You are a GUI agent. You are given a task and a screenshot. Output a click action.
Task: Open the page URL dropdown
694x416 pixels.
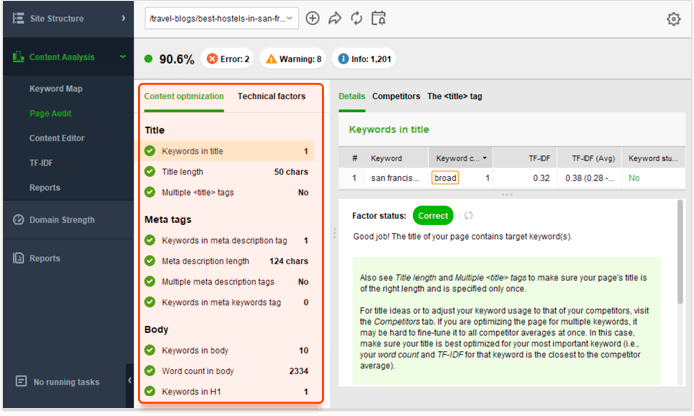(221, 18)
